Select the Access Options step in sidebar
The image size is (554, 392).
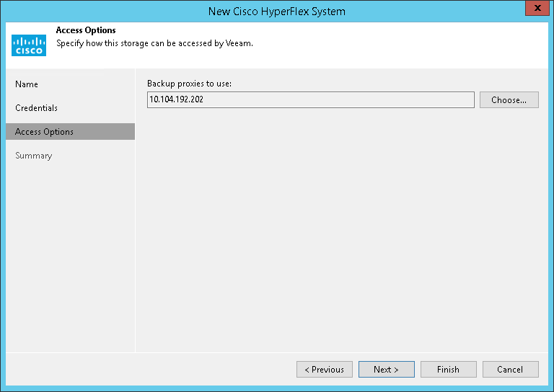[x=70, y=132]
